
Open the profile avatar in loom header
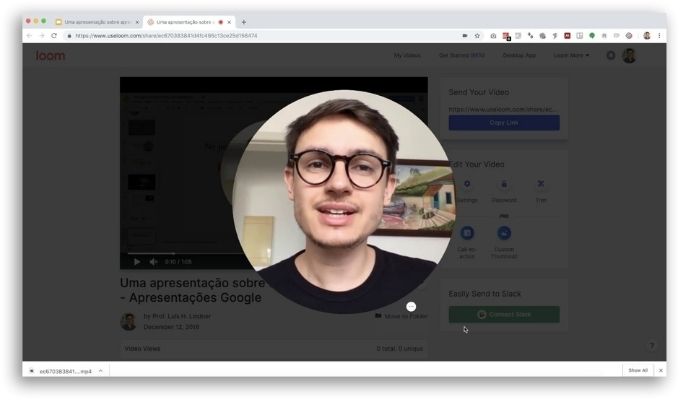(x=629, y=55)
